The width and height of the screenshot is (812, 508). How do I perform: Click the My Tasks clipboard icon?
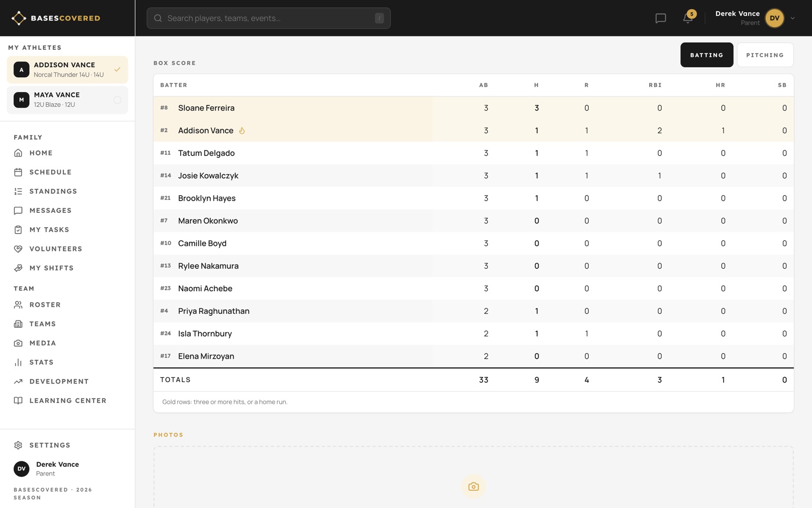[x=18, y=230]
